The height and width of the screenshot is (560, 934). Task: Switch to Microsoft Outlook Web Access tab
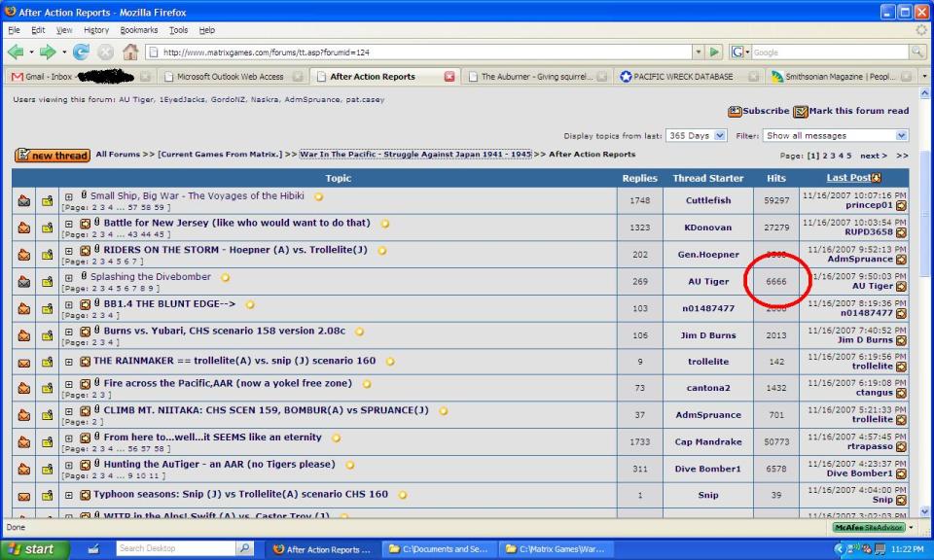pos(233,76)
